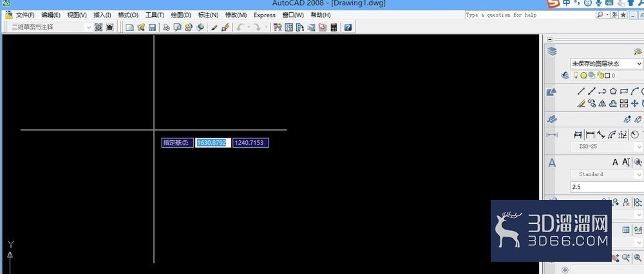This screenshot has height=274, width=644.
Task: Open the 文件(F) menu
Action: point(25,15)
